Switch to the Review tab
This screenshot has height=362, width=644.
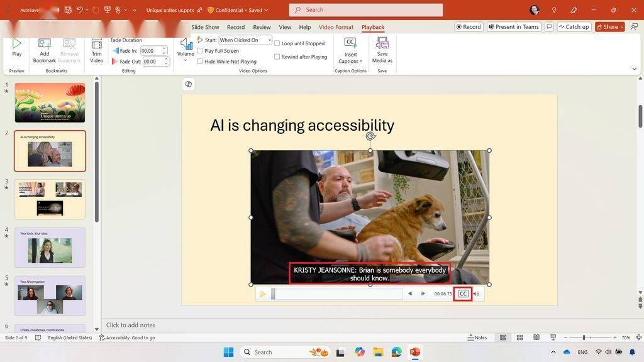[x=262, y=27]
